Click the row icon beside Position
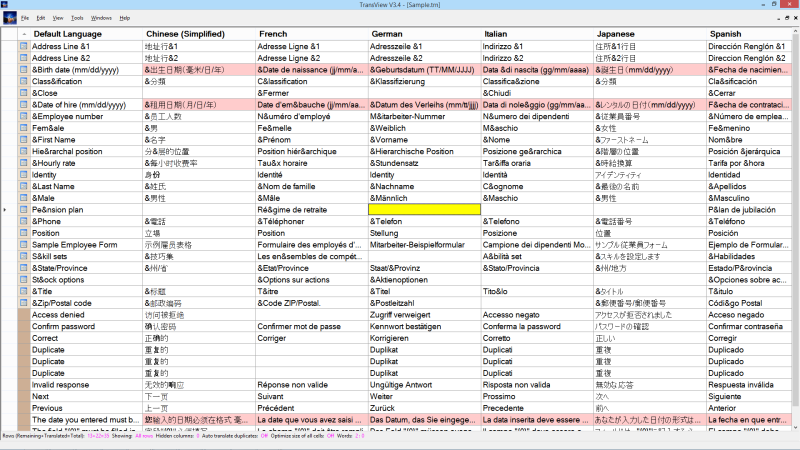The height and width of the screenshot is (450, 800). point(23,233)
